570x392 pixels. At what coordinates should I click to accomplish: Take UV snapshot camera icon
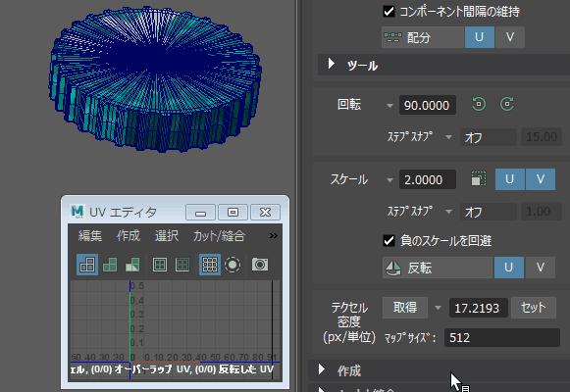[x=260, y=265]
